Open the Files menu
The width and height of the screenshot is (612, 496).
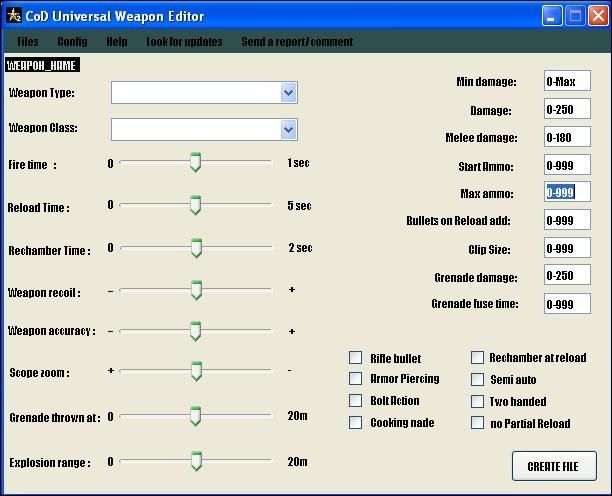coord(28,42)
